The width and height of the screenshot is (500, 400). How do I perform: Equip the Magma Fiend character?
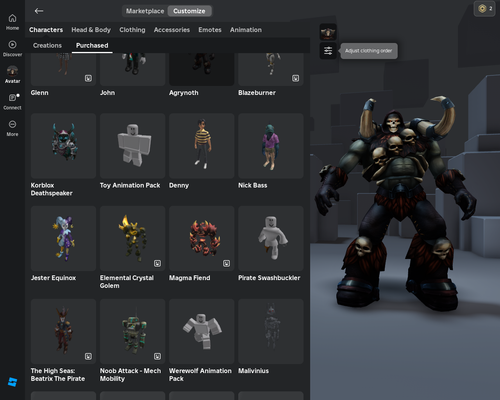(201, 238)
